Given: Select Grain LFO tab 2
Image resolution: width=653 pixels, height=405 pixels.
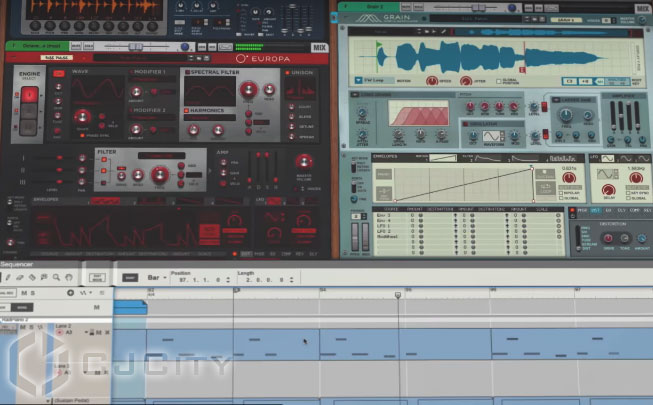Looking at the screenshot, I should tap(625, 158).
